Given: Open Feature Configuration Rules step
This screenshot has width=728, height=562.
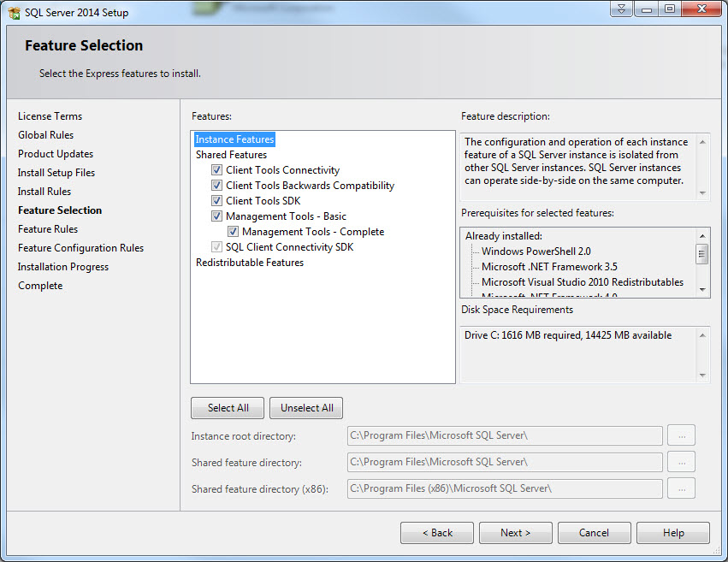Looking at the screenshot, I should [x=80, y=248].
